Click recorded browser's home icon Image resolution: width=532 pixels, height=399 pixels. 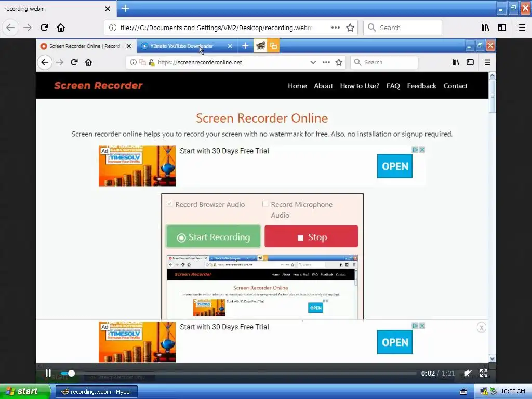[x=88, y=62]
